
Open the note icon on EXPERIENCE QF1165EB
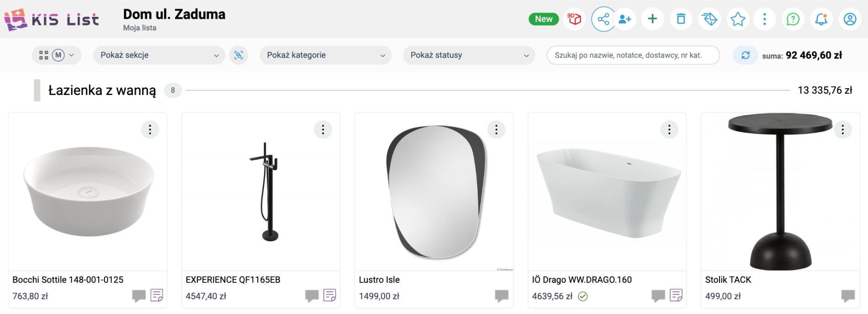coord(330,295)
